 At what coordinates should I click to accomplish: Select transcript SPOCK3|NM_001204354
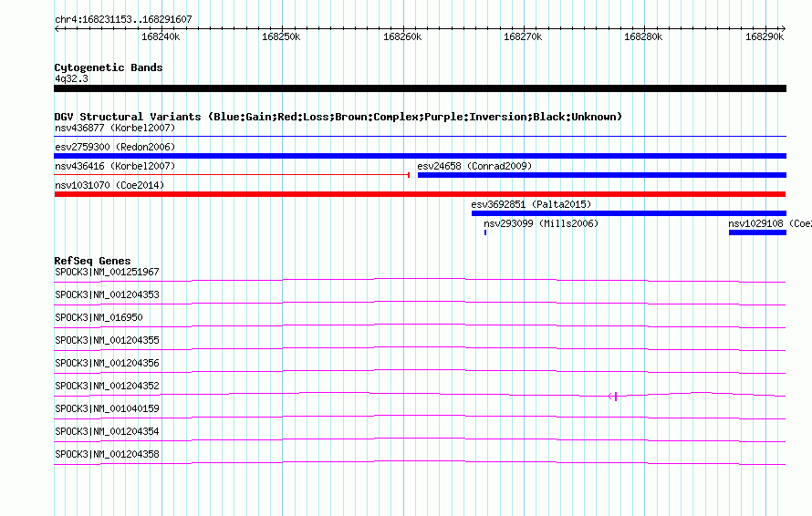coord(107,431)
